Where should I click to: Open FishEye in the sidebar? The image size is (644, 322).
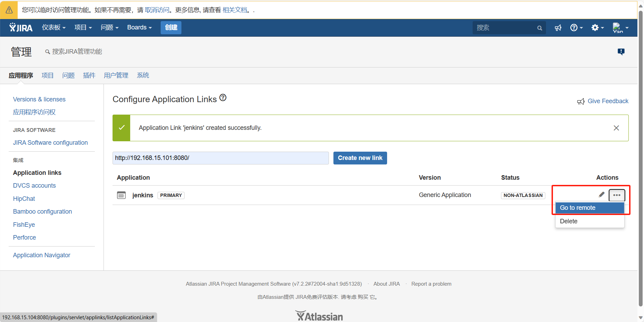[x=24, y=225]
